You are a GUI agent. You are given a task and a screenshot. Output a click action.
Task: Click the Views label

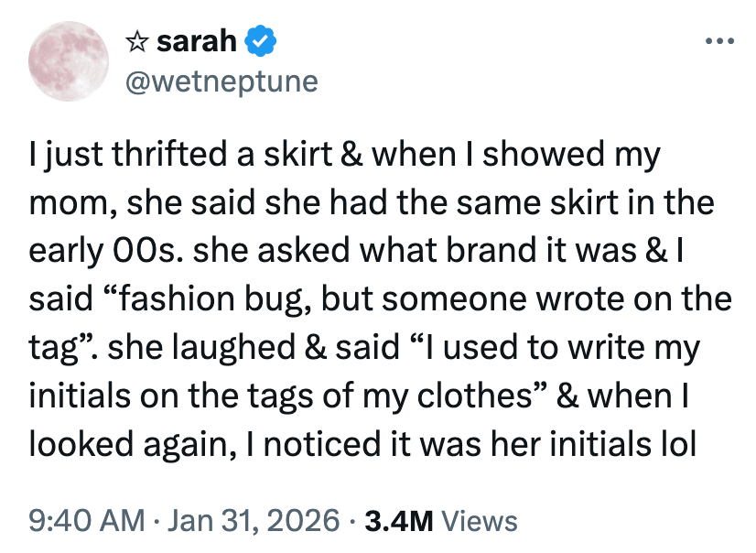pos(480,521)
